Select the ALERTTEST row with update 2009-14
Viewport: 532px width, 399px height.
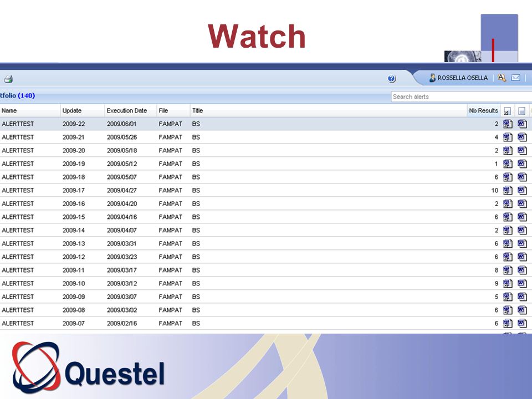pyautogui.click(x=266, y=230)
